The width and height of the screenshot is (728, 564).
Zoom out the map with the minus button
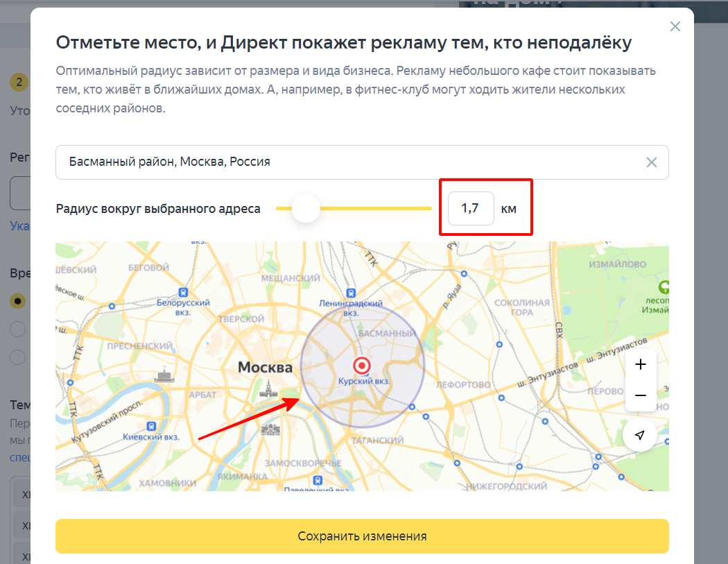click(x=640, y=395)
